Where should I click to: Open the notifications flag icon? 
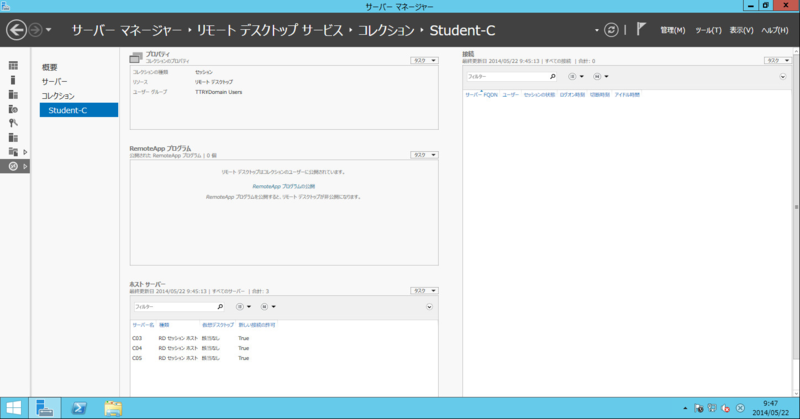641,29
